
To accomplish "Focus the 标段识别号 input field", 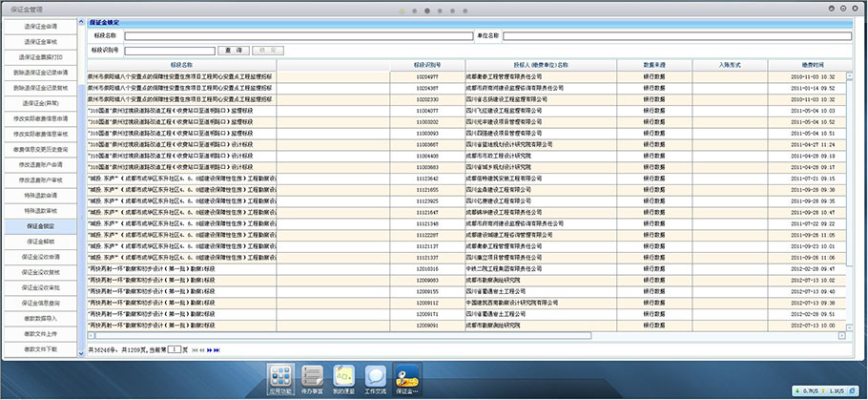I will (170, 51).
